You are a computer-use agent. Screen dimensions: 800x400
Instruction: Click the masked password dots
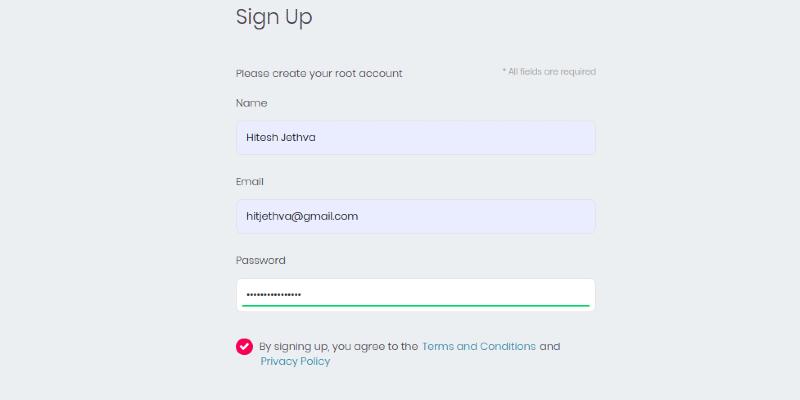(273, 294)
